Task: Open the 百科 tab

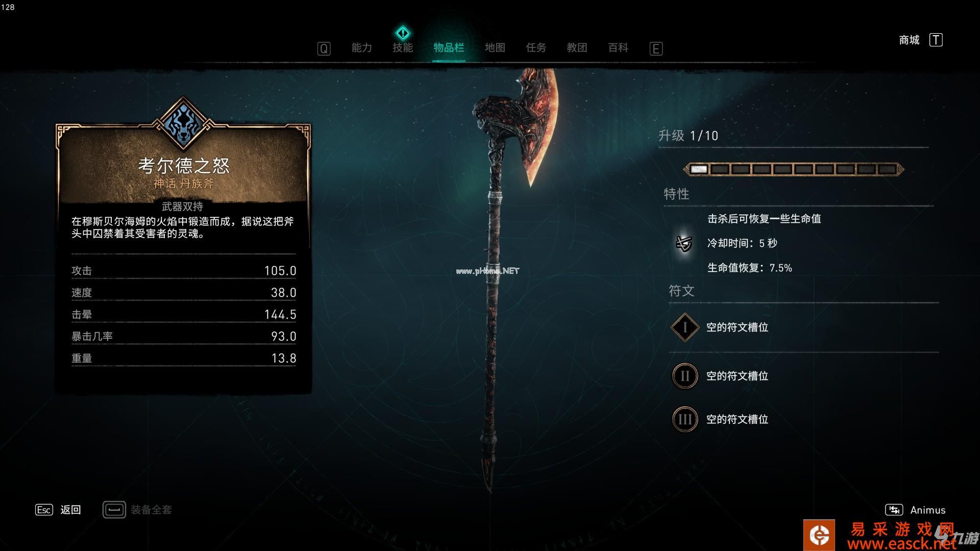Action: (618, 48)
